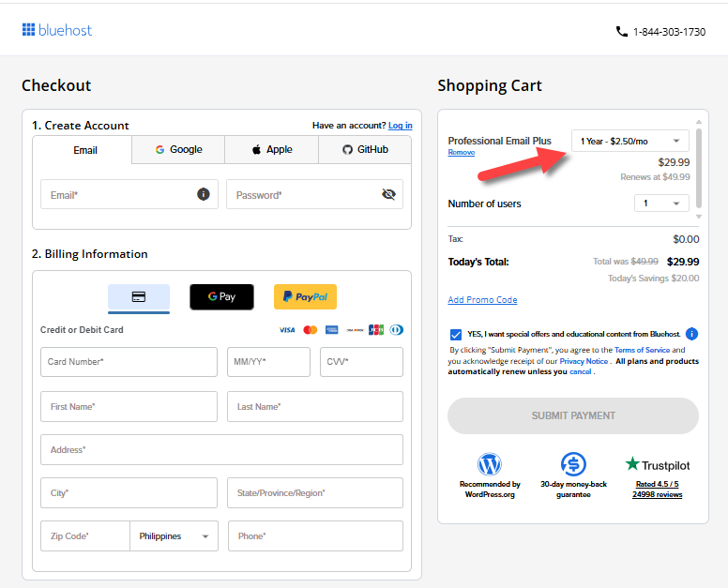Open the Privacy Notice link
The height and width of the screenshot is (588, 728).
(x=584, y=361)
